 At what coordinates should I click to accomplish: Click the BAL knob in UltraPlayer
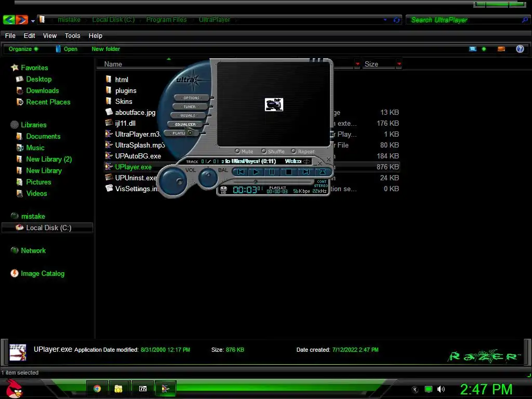click(208, 178)
